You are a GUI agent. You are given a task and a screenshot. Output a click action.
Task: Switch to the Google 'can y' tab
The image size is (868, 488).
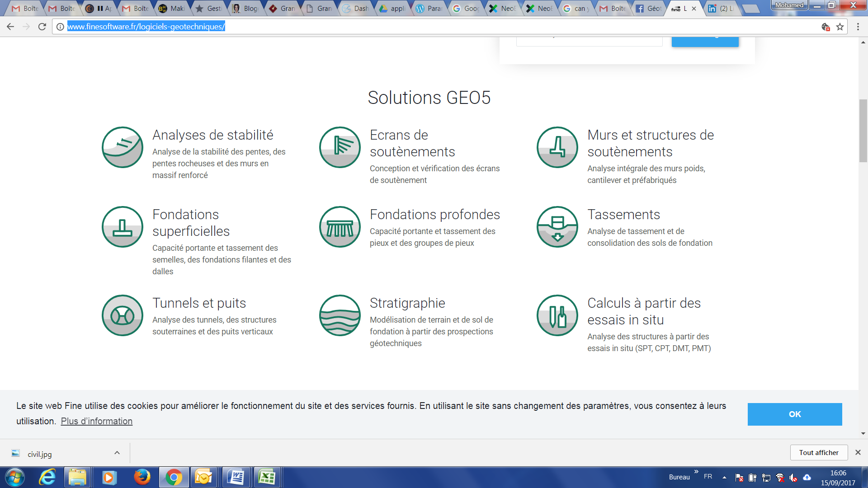[x=575, y=9]
